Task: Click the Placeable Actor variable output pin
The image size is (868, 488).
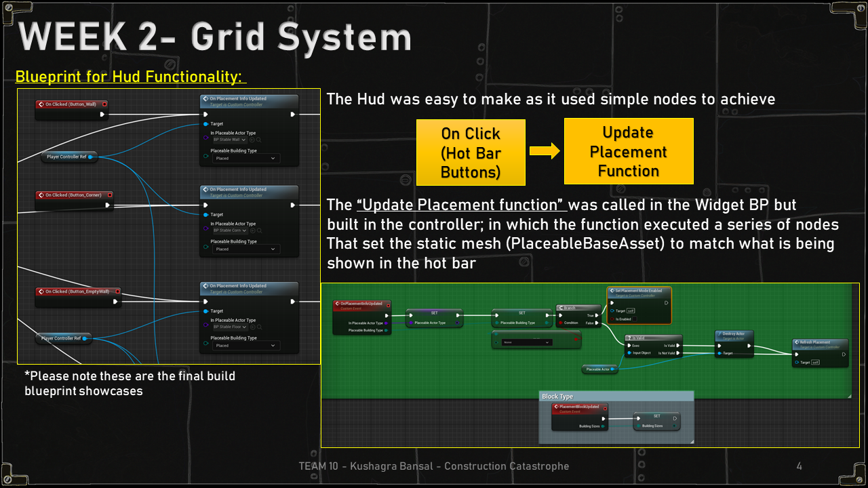Action: (x=614, y=369)
